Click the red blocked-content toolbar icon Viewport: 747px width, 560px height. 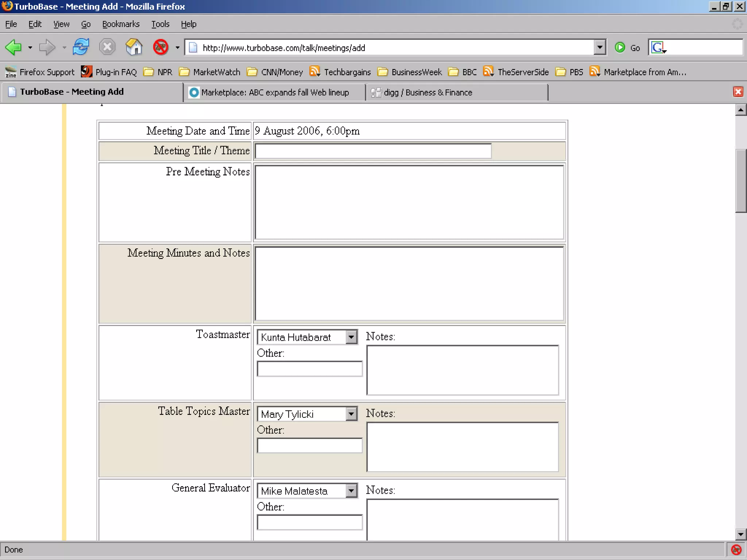[160, 47]
